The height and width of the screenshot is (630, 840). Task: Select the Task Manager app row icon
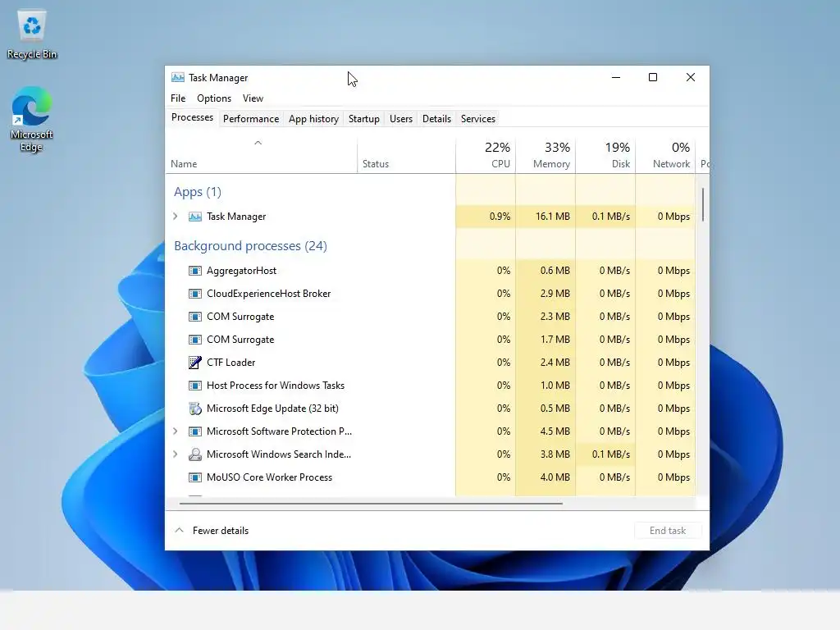click(x=195, y=217)
